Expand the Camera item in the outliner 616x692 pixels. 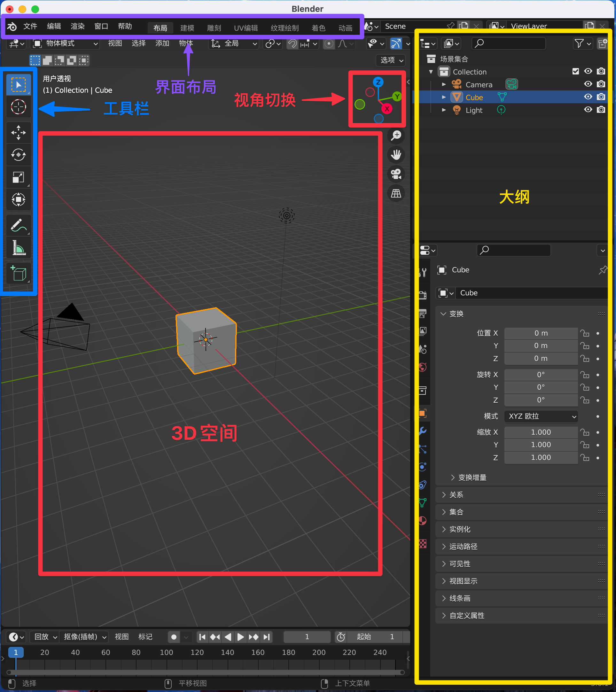pos(444,84)
